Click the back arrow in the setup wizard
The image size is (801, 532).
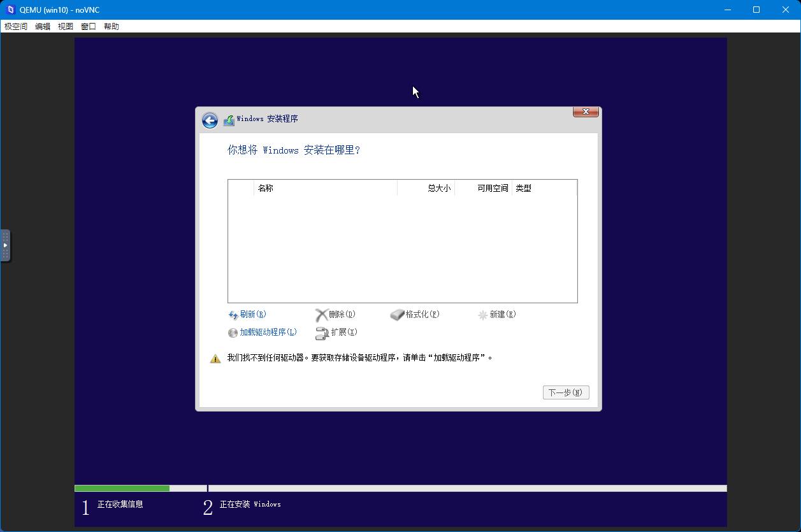pos(210,120)
